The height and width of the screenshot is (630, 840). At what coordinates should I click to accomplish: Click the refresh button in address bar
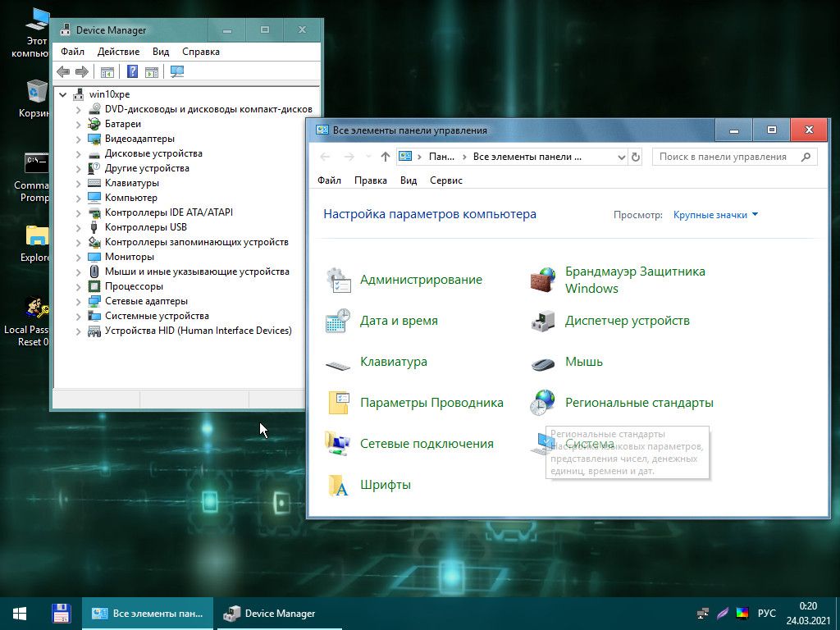point(636,157)
